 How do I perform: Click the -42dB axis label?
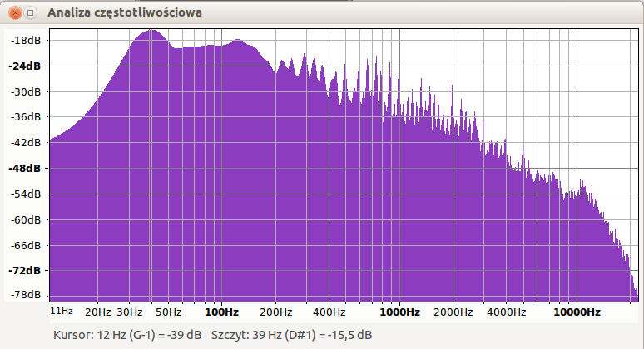(x=26, y=143)
